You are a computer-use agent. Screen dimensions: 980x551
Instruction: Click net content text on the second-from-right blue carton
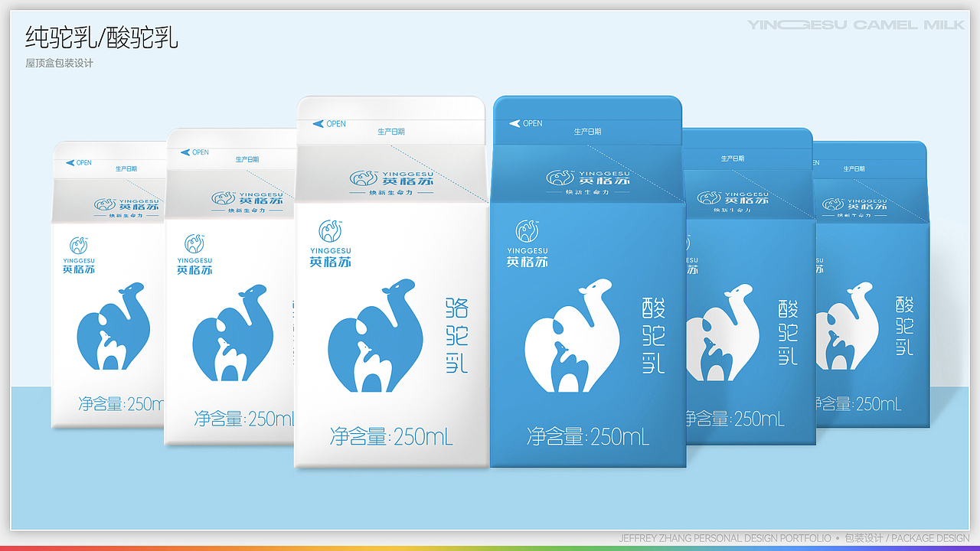click(735, 419)
